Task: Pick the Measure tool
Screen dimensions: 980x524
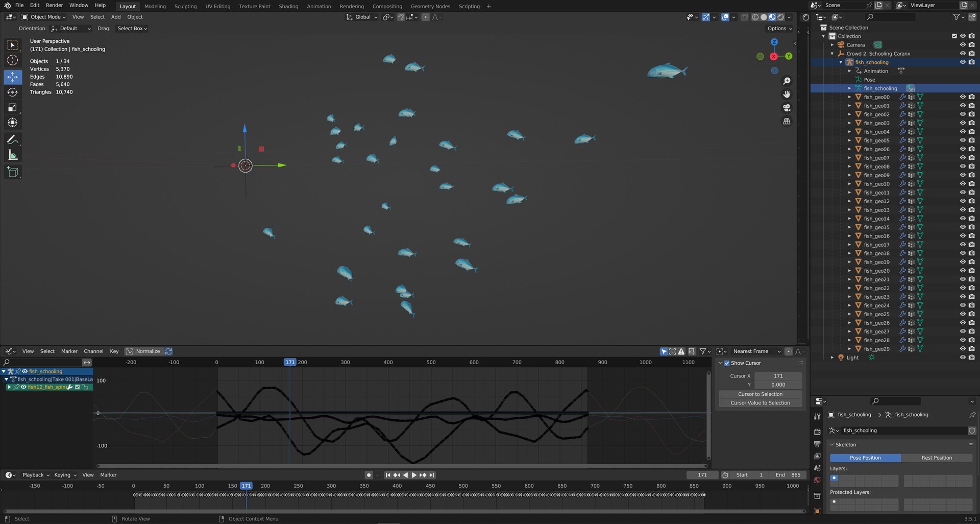Action: [x=13, y=155]
